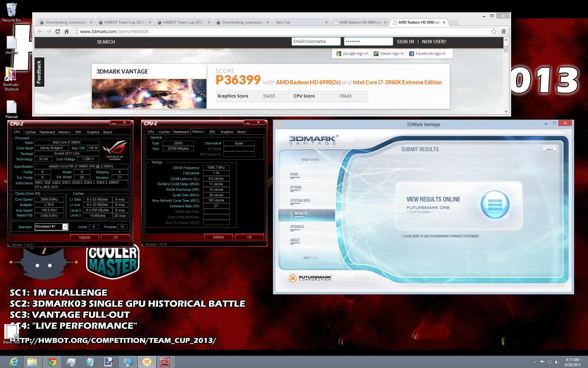The image size is (588, 368).
Task: Open the Shortcuts - Shortcut desktop icon
Action: tap(11, 79)
